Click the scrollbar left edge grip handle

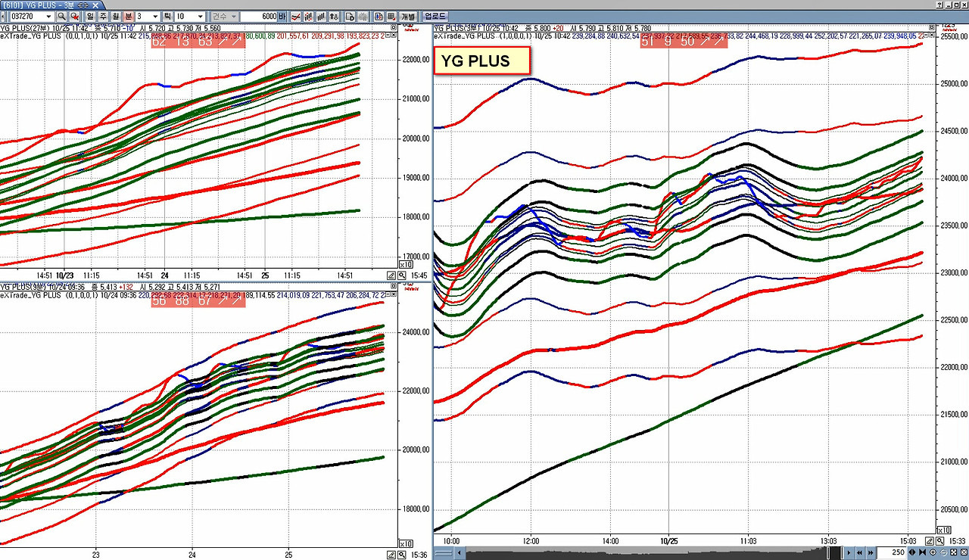click(x=443, y=553)
